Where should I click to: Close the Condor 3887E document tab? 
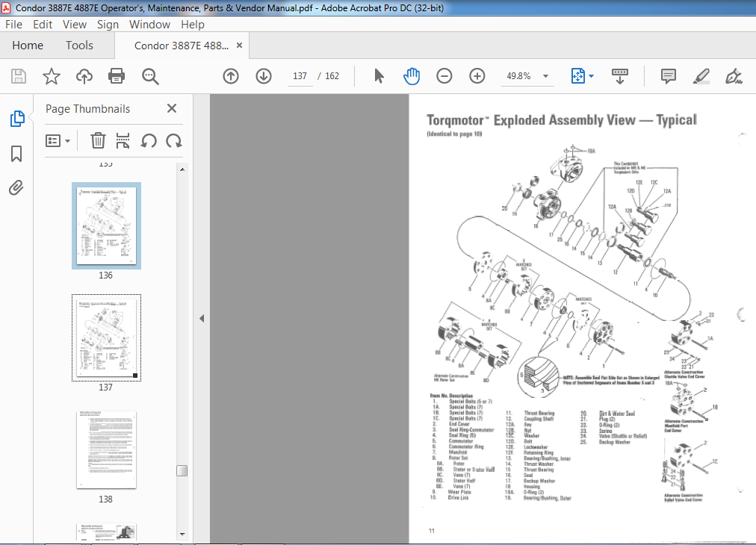tap(239, 46)
